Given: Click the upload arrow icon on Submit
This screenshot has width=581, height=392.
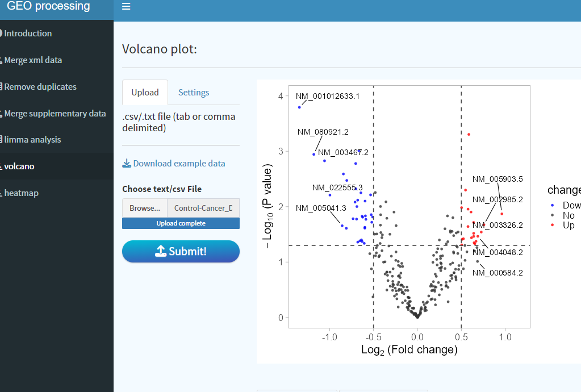Looking at the screenshot, I should [160, 251].
